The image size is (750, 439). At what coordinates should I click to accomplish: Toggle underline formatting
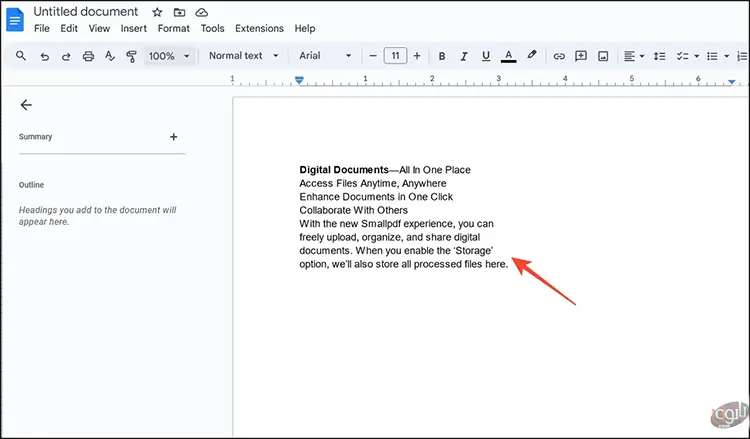486,56
